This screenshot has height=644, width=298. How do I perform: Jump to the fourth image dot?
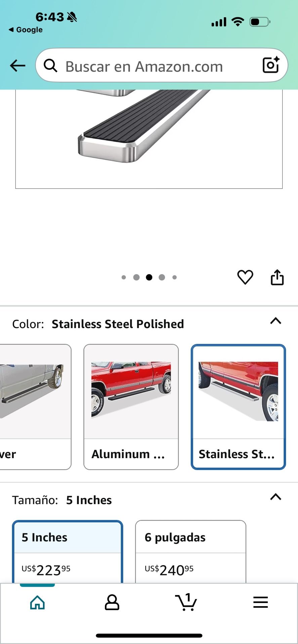point(162,277)
